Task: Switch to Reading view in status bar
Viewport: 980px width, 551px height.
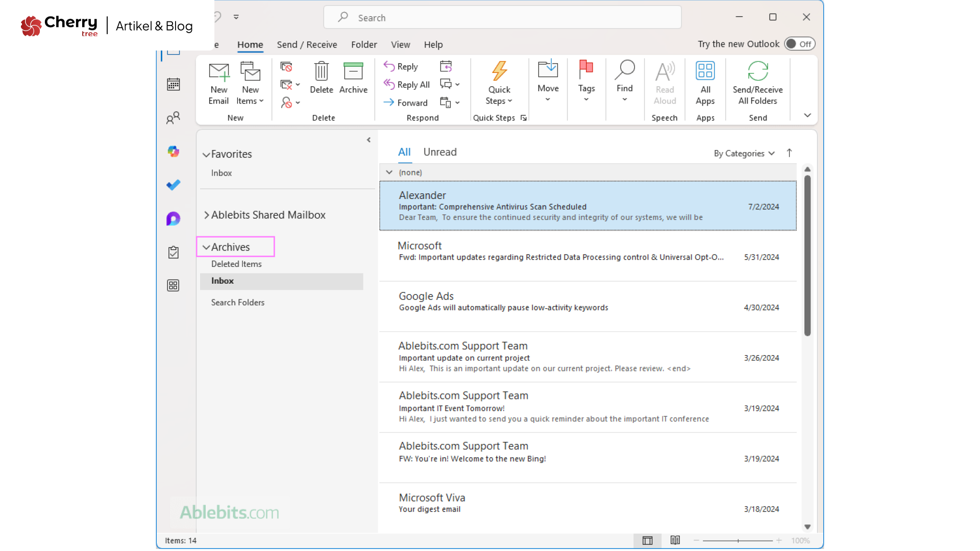Action: 675,540
